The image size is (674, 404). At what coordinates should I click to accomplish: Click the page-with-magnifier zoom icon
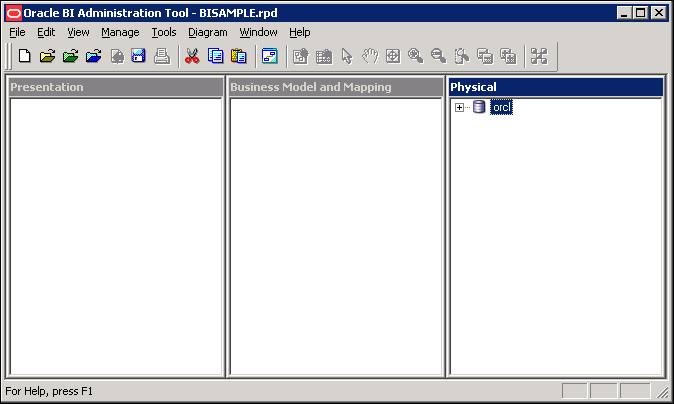(462, 56)
